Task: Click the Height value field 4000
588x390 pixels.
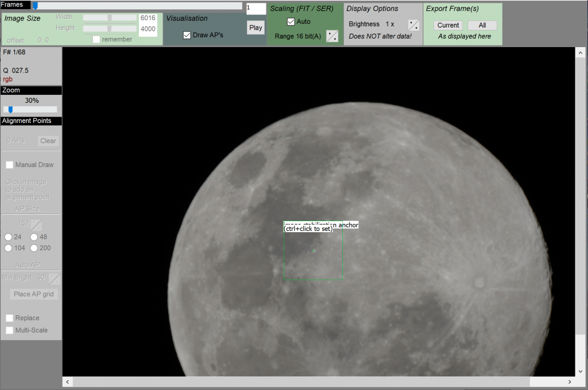Action: tap(148, 29)
